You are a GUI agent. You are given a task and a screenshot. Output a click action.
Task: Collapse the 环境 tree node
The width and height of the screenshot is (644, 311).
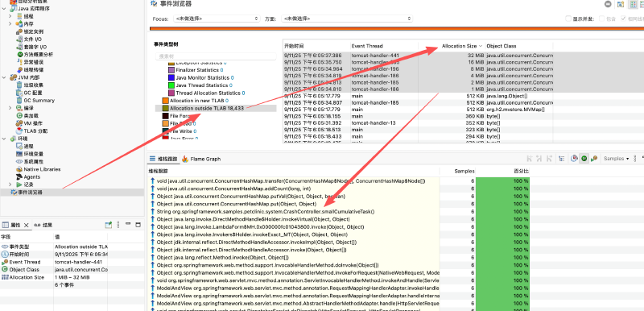[4, 139]
